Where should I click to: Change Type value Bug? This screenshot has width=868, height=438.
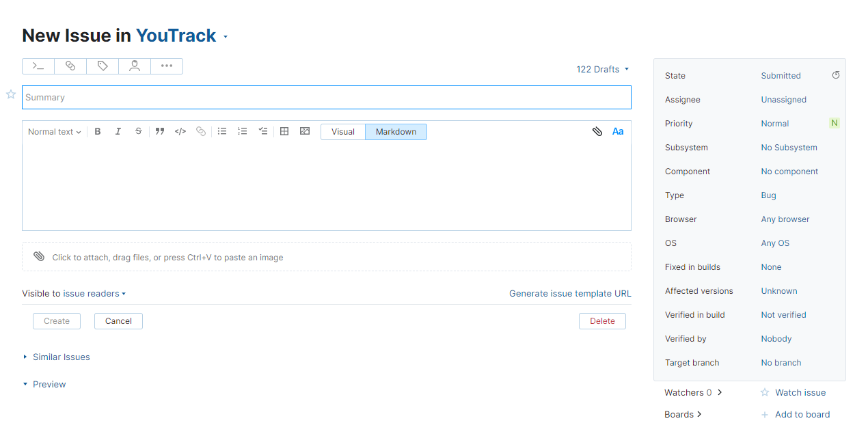(768, 195)
